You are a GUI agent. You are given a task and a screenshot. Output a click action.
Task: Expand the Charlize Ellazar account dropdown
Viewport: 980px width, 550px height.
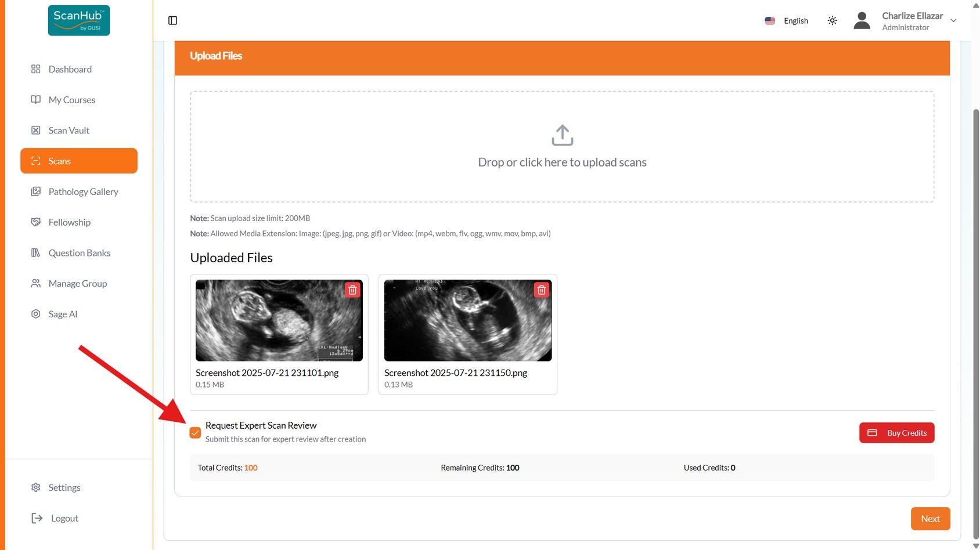click(x=953, y=20)
